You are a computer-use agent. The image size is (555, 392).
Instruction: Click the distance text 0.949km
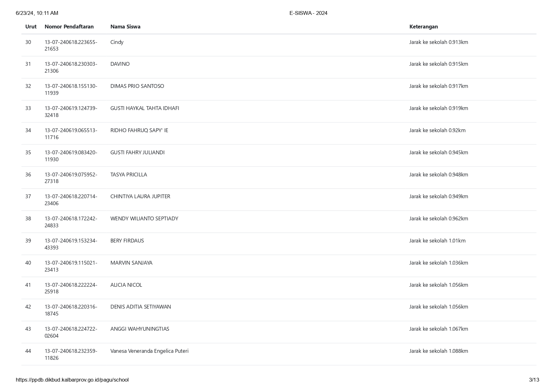click(x=439, y=196)
